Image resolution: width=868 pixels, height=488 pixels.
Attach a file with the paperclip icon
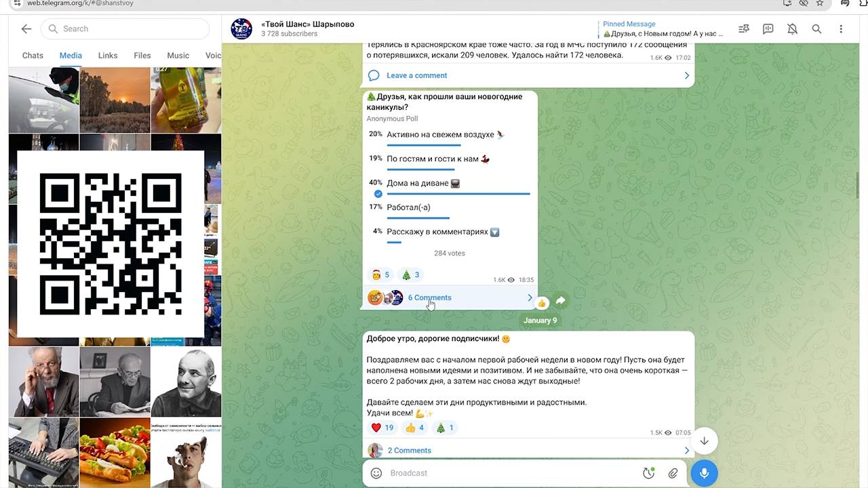click(673, 473)
